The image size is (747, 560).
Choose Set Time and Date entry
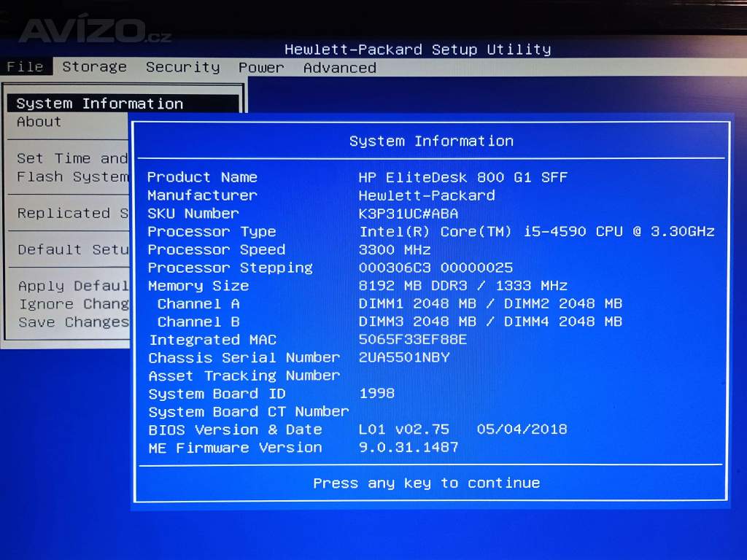pyautogui.click(x=72, y=158)
